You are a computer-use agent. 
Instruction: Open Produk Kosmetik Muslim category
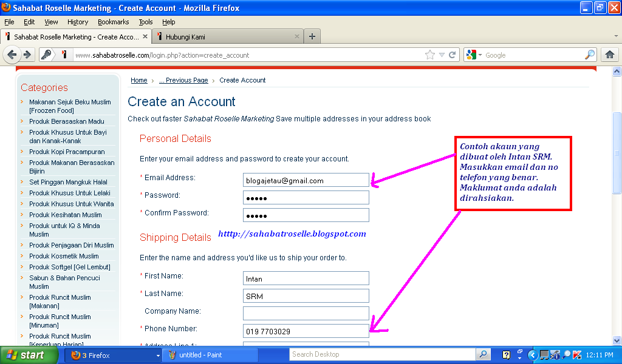tap(64, 256)
